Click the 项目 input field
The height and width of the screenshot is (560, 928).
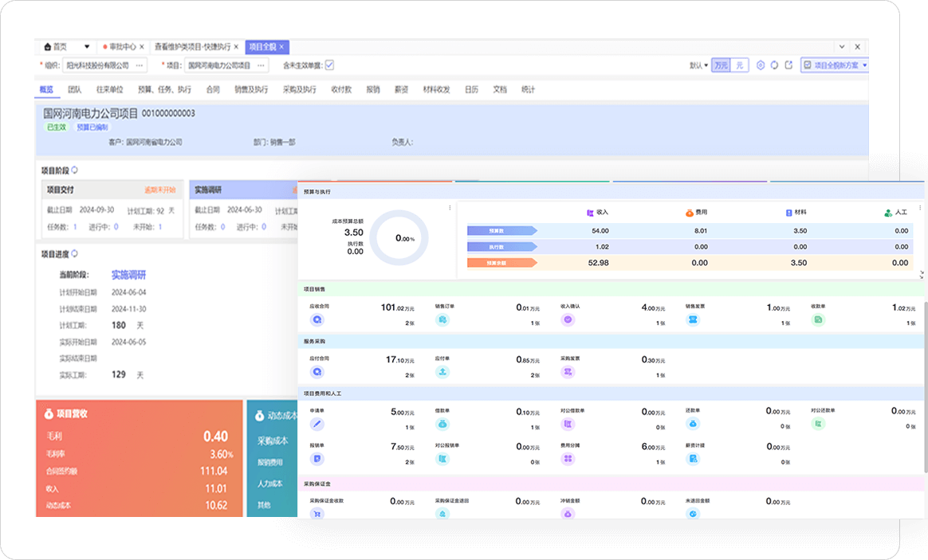coord(218,65)
